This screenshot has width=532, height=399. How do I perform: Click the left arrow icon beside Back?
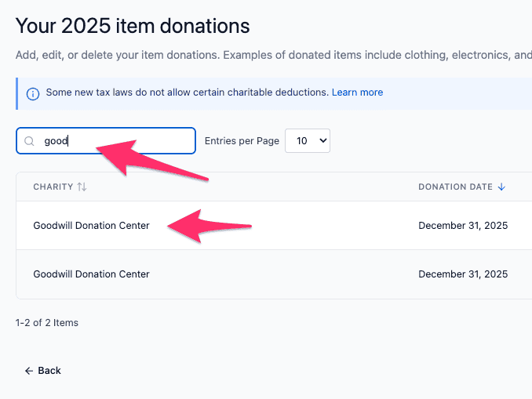click(29, 371)
